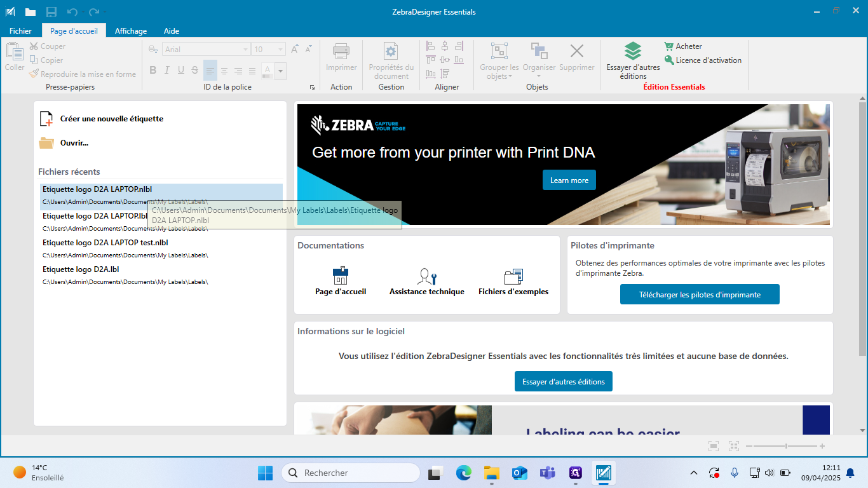This screenshot has height=488, width=868.
Task: Open the Fichier menu tab
Action: click(x=20, y=30)
